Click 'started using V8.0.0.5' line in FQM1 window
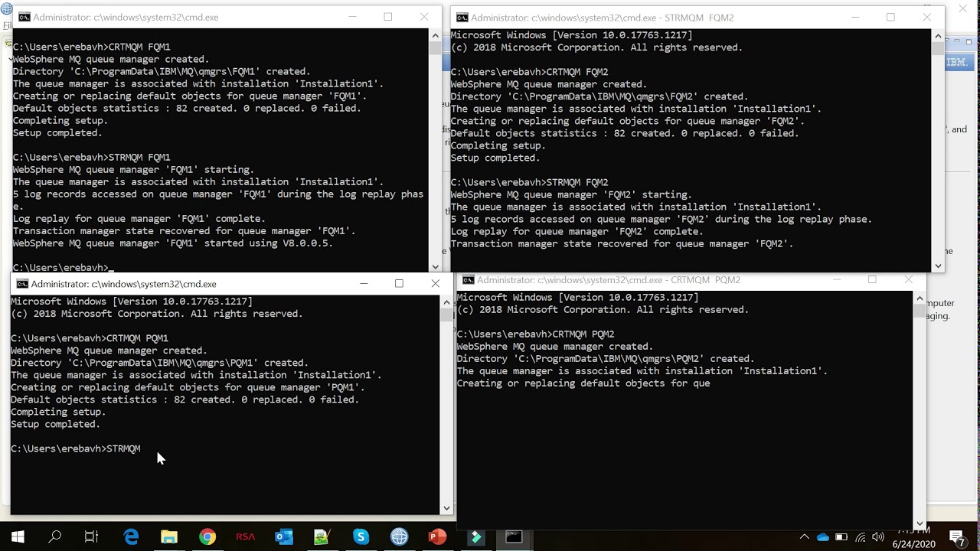This screenshot has height=551, width=980. [173, 243]
